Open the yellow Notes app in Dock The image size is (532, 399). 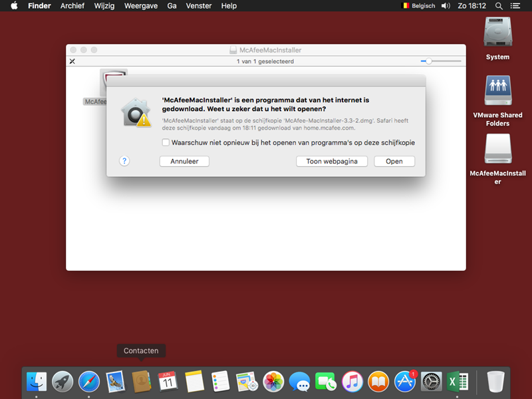(x=194, y=381)
